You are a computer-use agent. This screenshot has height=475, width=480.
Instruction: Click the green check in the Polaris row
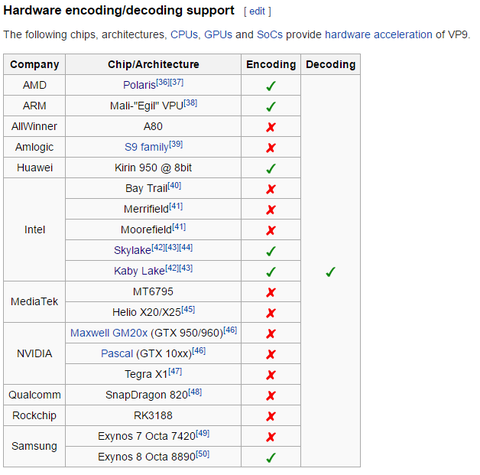271,86
